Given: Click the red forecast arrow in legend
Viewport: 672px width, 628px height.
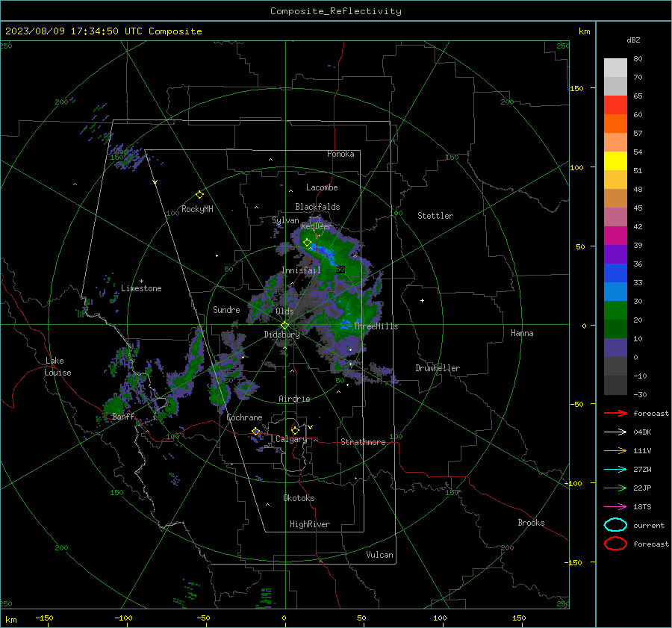Looking at the screenshot, I should click(615, 413).
